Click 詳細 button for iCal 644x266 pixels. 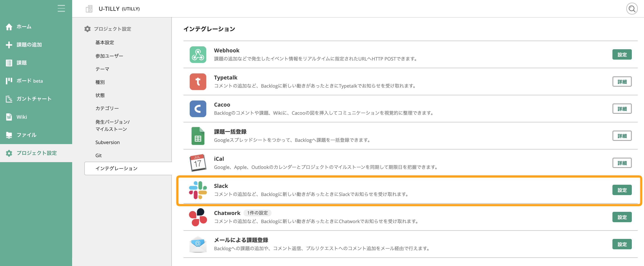(622, 163)
